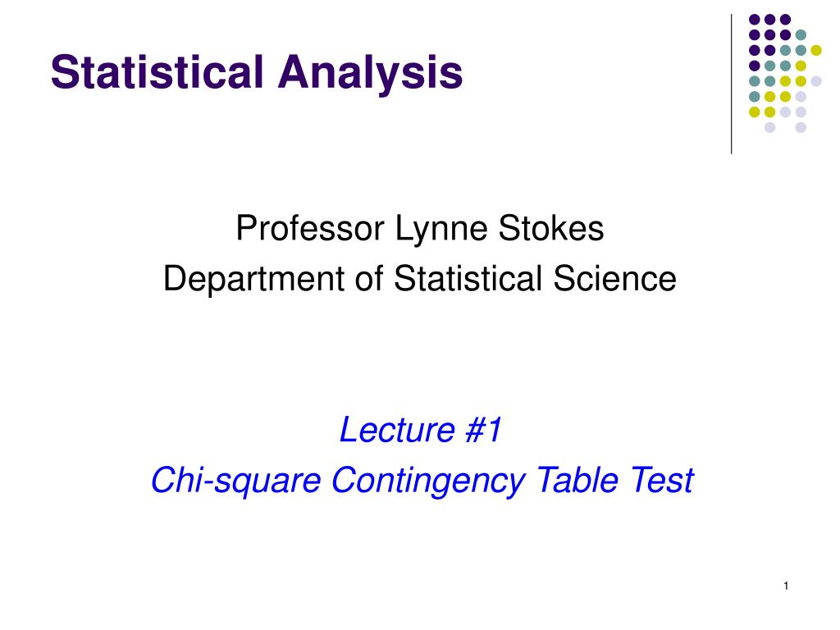Click the yellow dot ending the third dot row
840x630 pixels.
(x=816, y=50)
